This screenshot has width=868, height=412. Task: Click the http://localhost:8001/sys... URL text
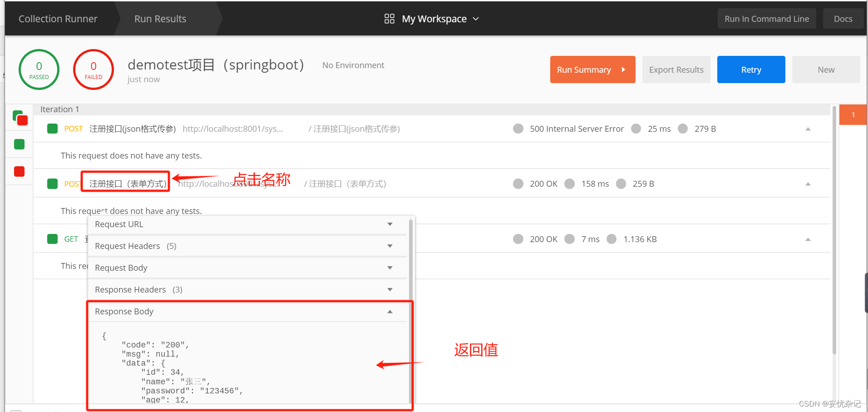pyautogui.click(x=232, y=129)
